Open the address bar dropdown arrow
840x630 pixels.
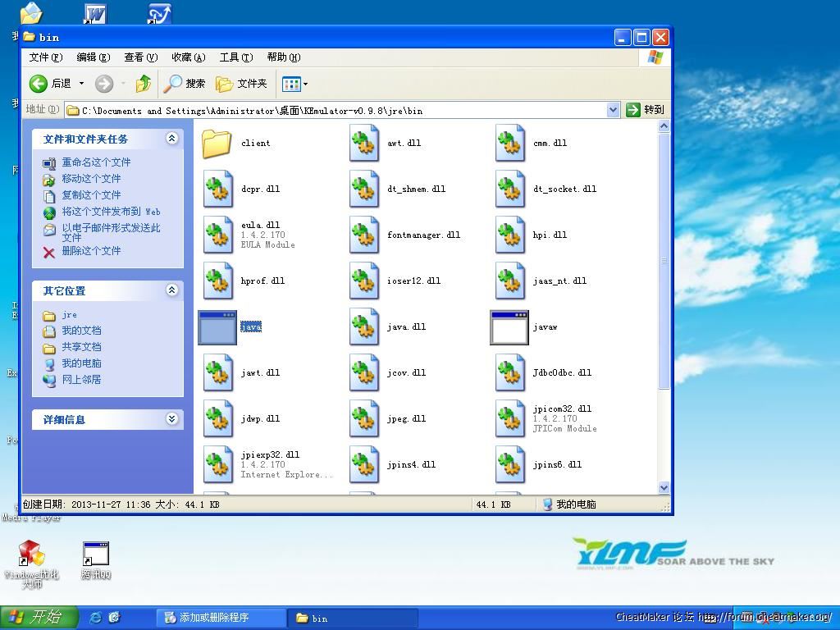tap(613, 110)
